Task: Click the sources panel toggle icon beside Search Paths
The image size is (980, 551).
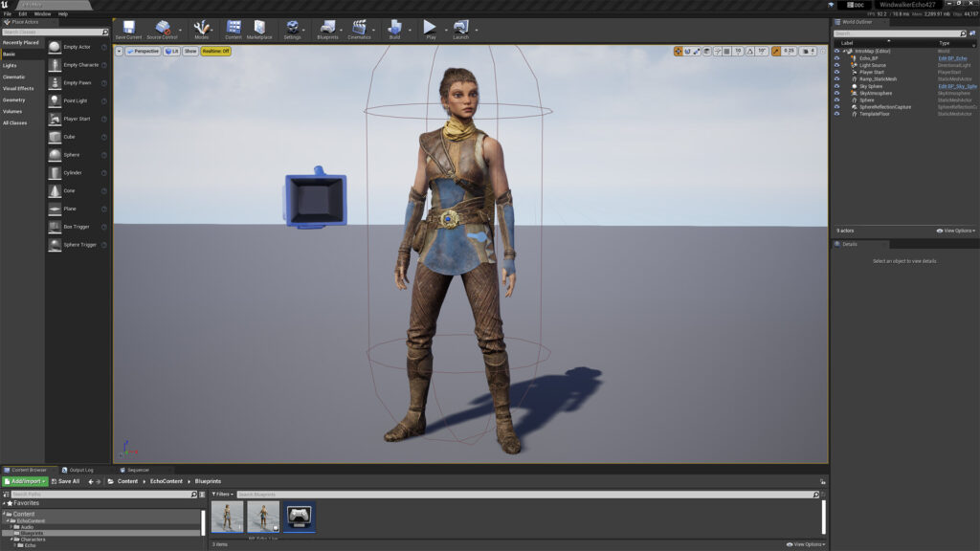Action: (7, 495)
